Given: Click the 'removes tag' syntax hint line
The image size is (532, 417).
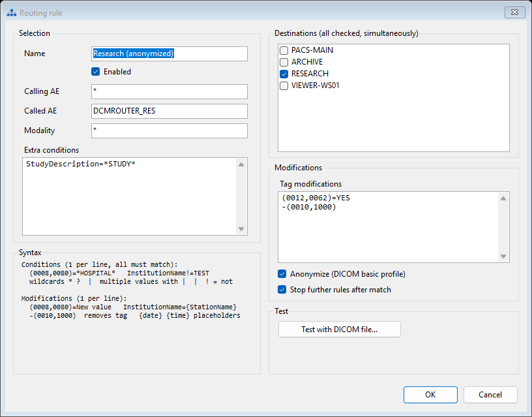Looking at the screenshot, I should point(135,315).
